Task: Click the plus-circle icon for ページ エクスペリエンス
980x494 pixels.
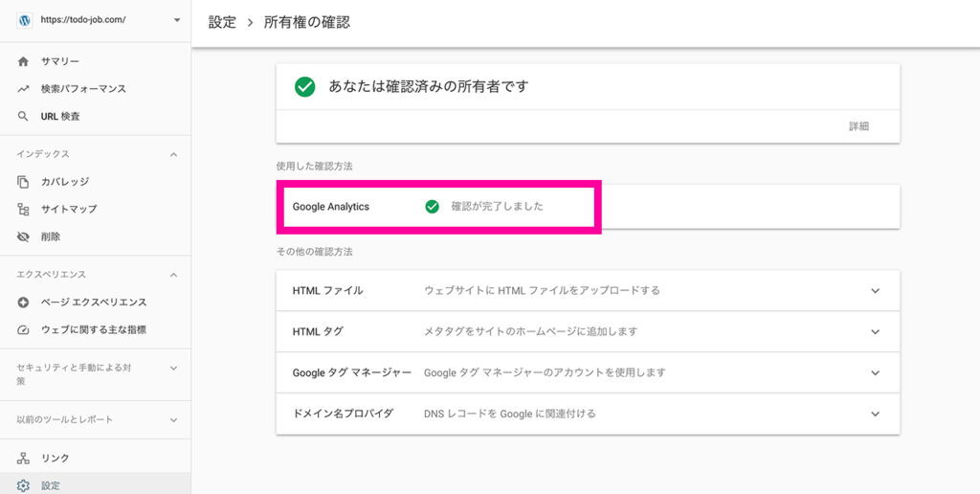Action: 23,302
